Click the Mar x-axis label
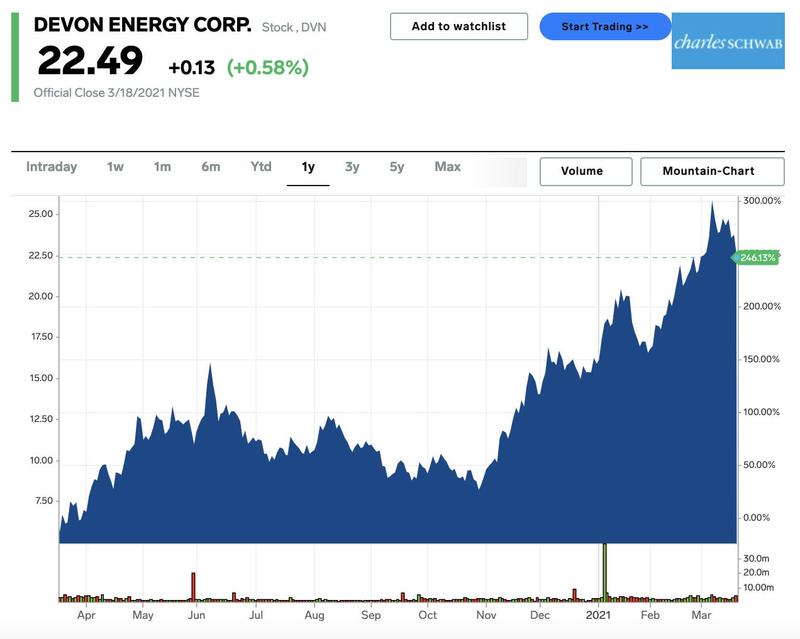Image resolution: width=800 pixels, height=639 pixels. click(x=701, y=615)
